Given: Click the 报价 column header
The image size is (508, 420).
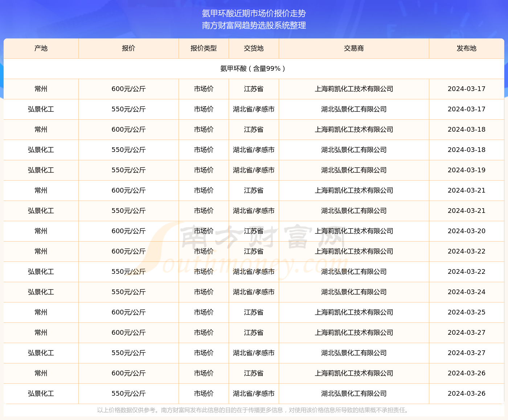Looking at the screenshot, I should coord(128,48).
